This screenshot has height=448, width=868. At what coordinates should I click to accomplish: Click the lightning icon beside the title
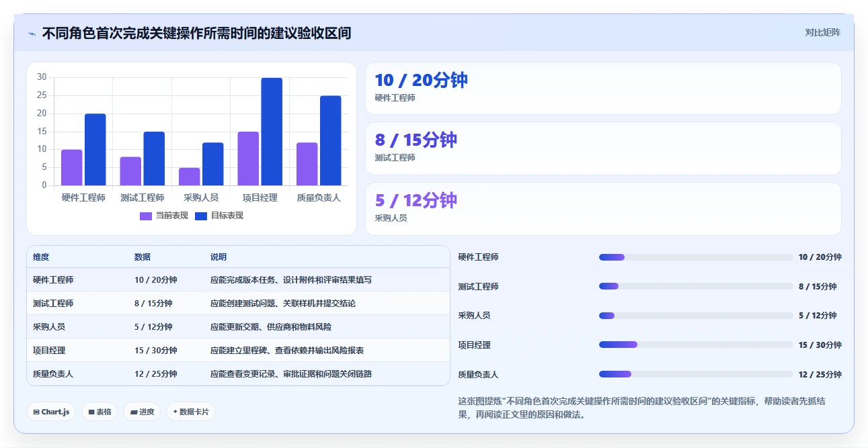pyautogui.click(x=32, y=33)
